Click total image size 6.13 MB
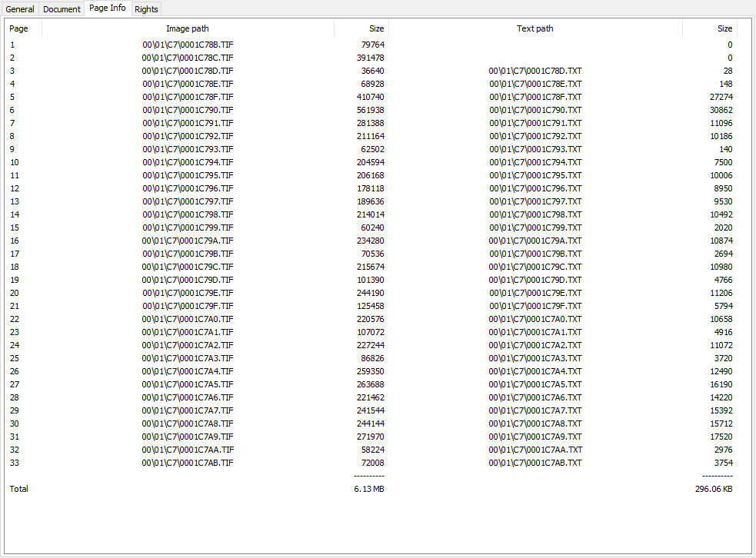 coord(369,489)
